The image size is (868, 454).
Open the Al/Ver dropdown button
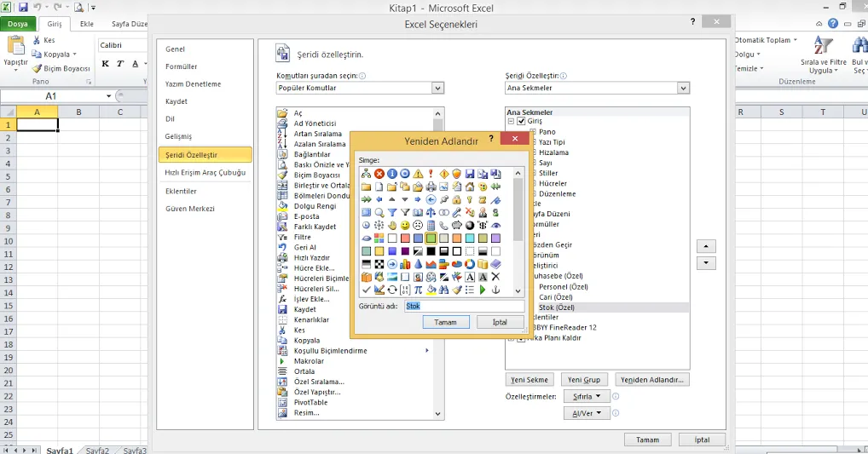coord(587,413)
